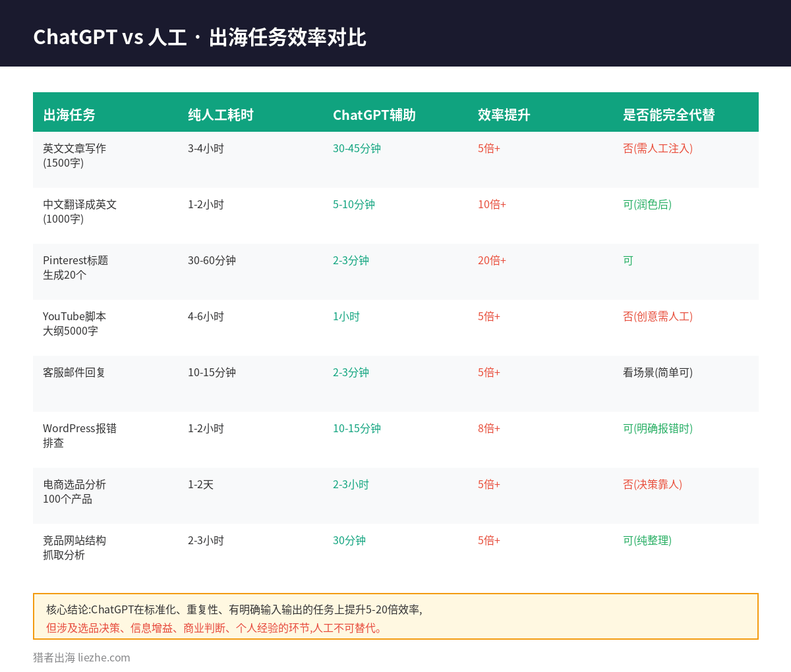Image resolution: width=791 pixels, height=672 pixels.
Task: Click the '30-60分钟' manual time cell
Action: tap(212, 260)
